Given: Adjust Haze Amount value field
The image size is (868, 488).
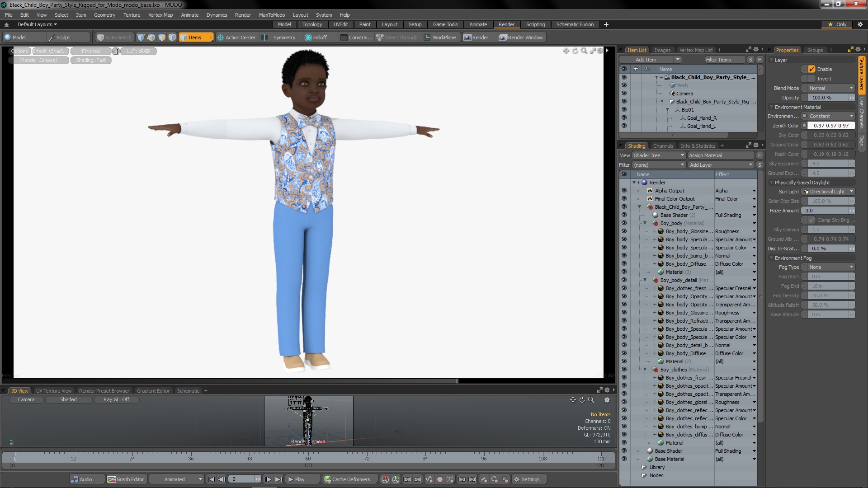Looking at the screenshot, I should (x=828, y=211).
